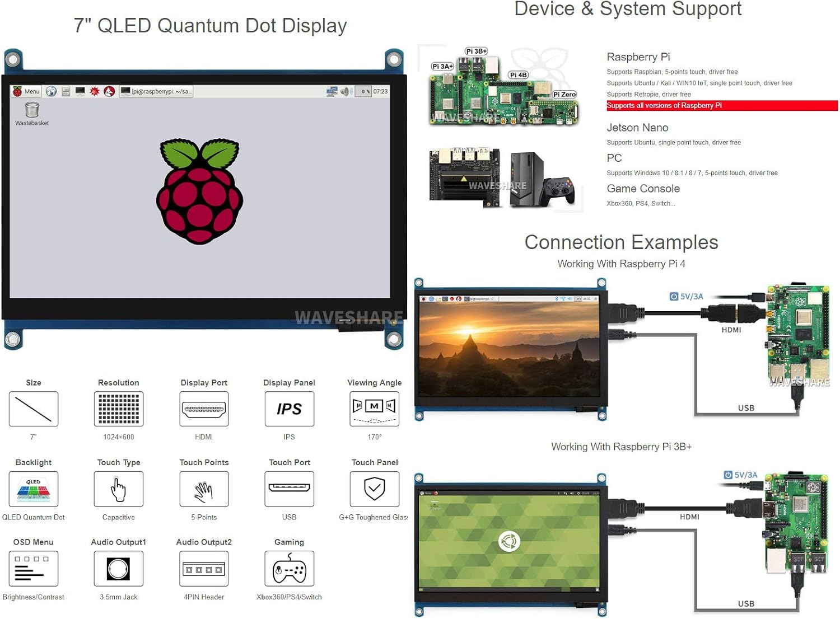Image resolution: width=840 pixels, height=619 pixels.
Task: Click the large Raspberry Pi logo on the desktop
Action: 200,191
